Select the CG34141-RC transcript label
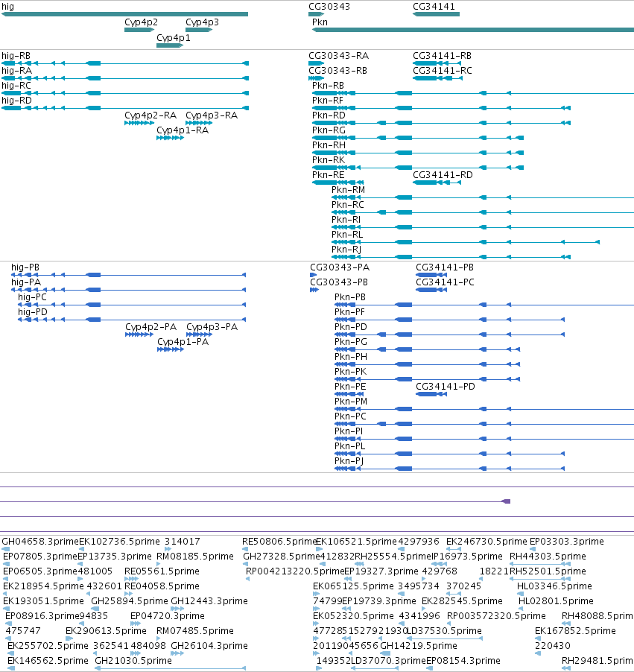Viewport: 634px width, 672px height. [x=443, y=71]
